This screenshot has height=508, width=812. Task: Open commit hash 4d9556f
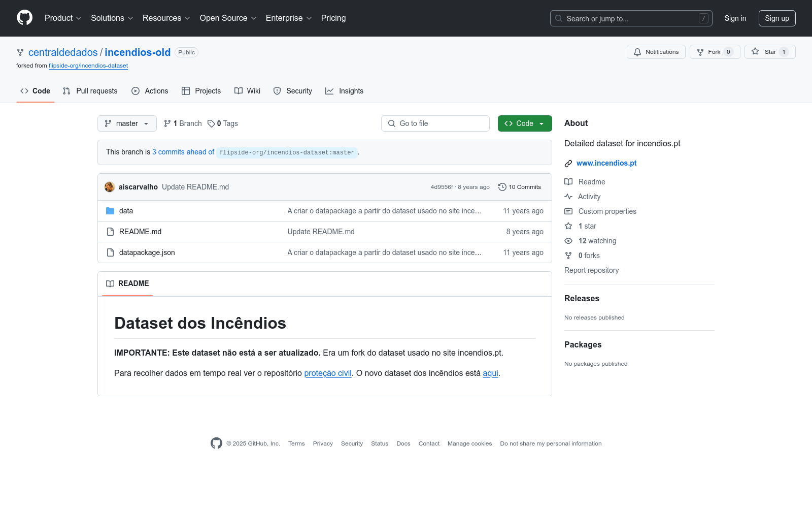[x=442, y=187]
